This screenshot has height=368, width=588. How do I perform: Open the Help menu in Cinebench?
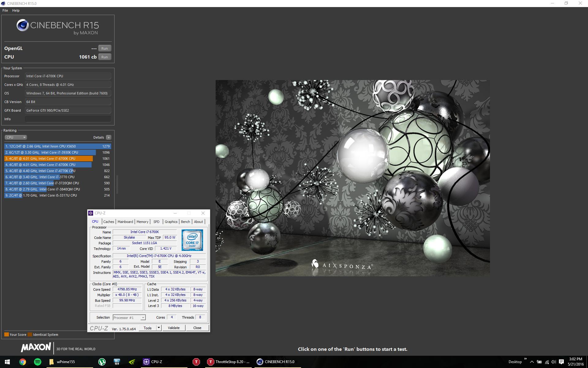tap(16, 10)
